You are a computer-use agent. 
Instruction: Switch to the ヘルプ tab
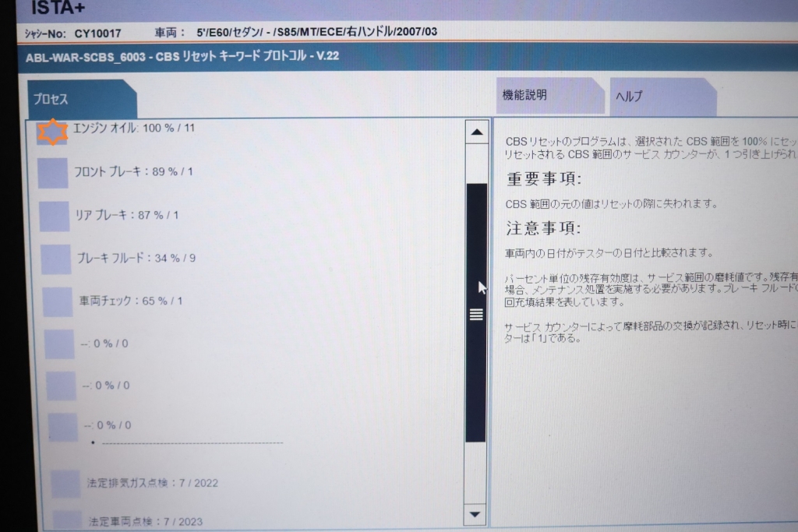click(x=663, y=96)
